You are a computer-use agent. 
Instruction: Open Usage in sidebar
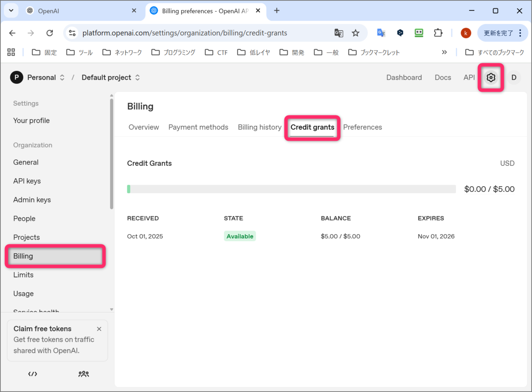coord(23,294)
